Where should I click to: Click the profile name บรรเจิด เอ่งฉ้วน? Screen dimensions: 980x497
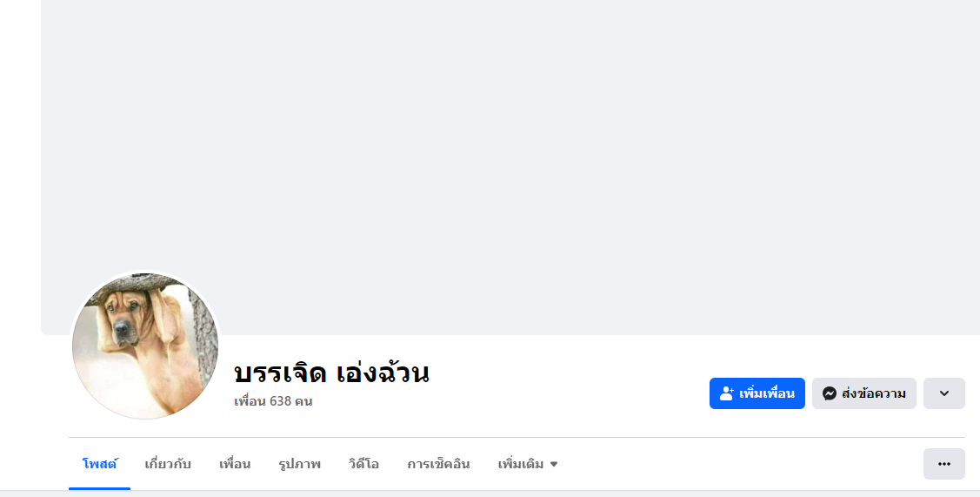pyautogui.click(x=331, y=373)
